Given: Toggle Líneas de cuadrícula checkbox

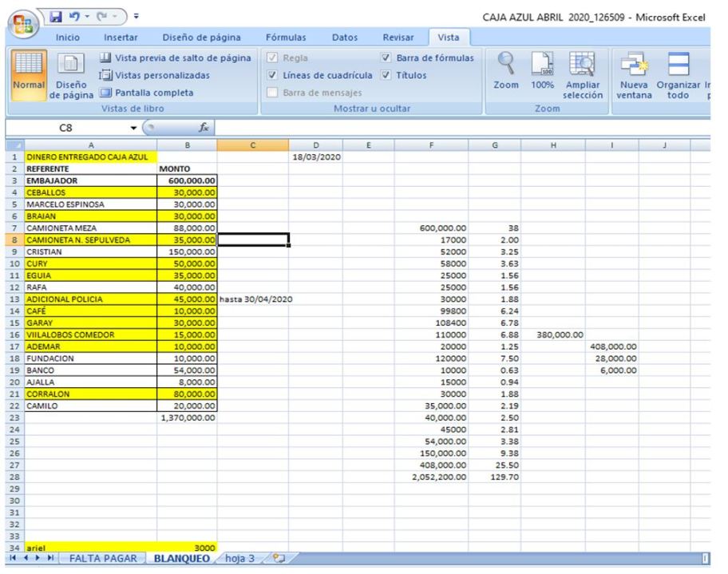Looking at the screenshot, I should coord(273,76).
